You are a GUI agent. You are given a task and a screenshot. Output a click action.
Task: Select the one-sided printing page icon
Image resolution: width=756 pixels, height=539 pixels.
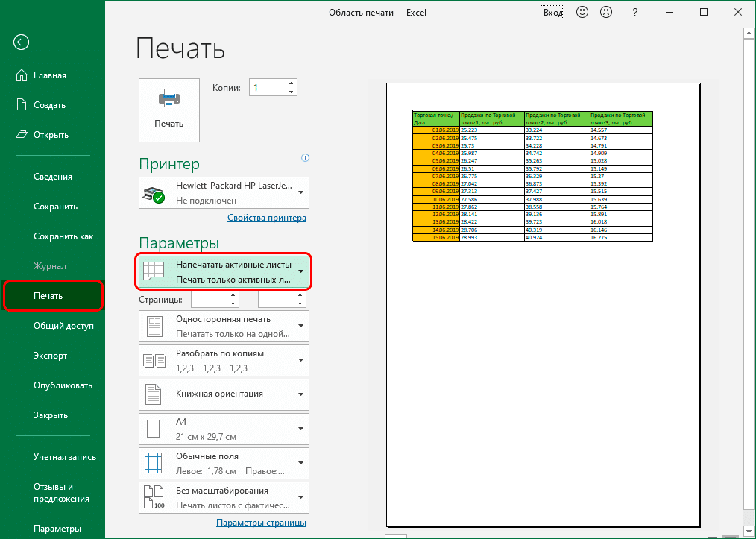click(153, 326)
